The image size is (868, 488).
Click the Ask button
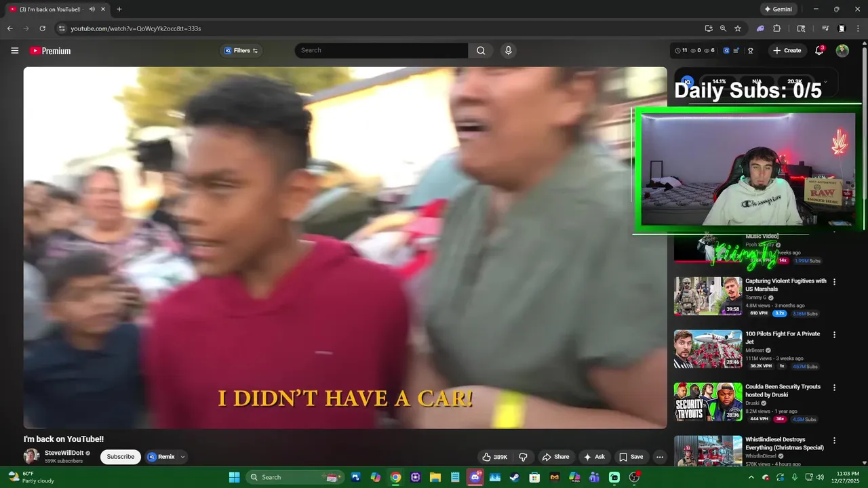(x=593, y=457)
